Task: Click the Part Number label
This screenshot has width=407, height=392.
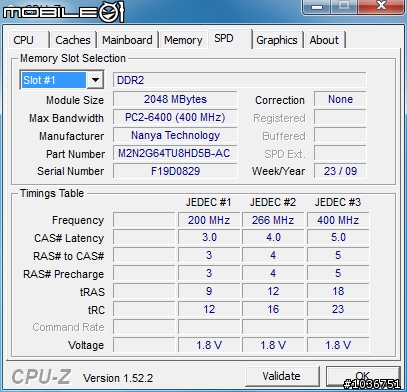Action: (x=75, y=154)
